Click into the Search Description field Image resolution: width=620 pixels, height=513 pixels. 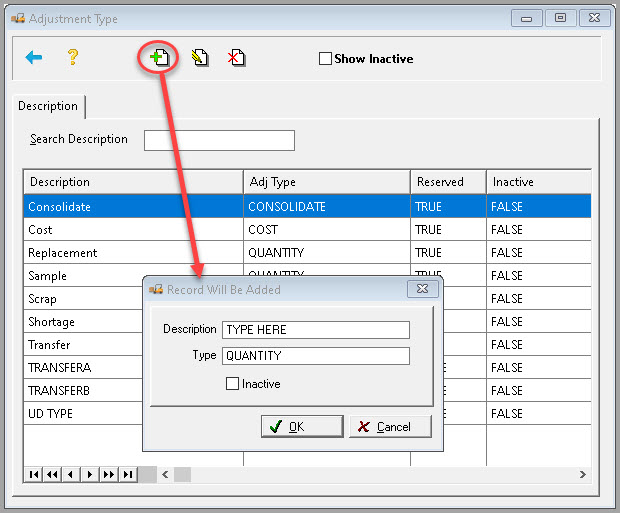click(219, 140)
